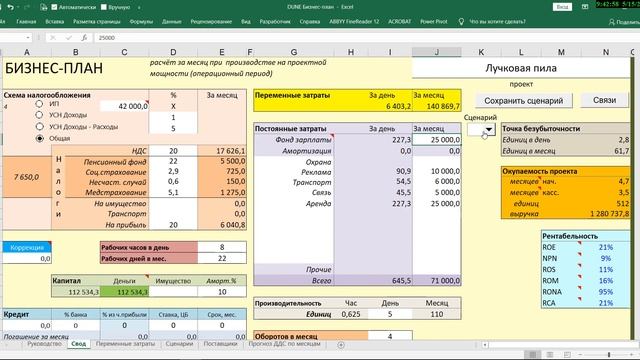Screen dimensions: 640x360
Task: Switch to the Переменные затраты sheet tab
Action: [125, 344]
